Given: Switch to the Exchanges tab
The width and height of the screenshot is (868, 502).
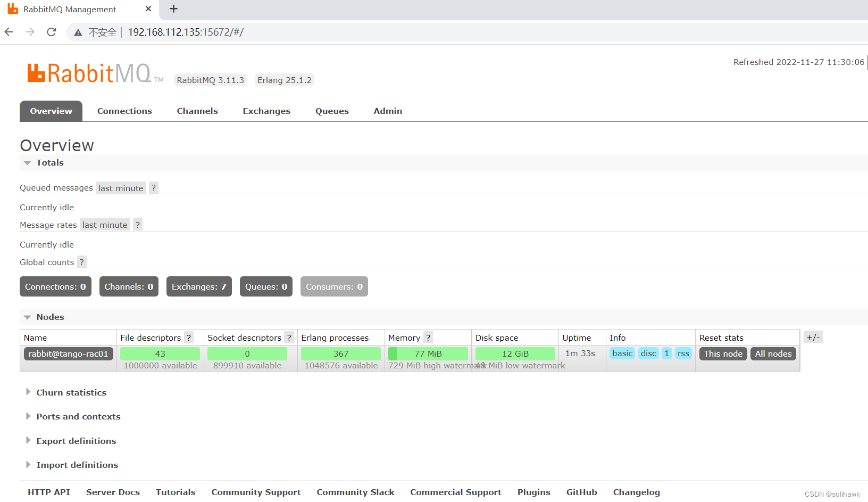Looking at the screenshot, I should (x=266, y=111).
